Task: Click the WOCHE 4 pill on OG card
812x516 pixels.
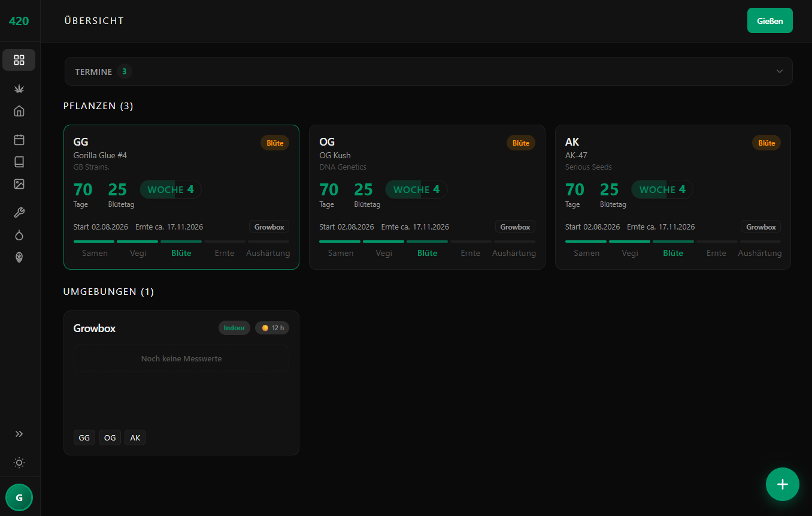Action: [x=416, y=189]
